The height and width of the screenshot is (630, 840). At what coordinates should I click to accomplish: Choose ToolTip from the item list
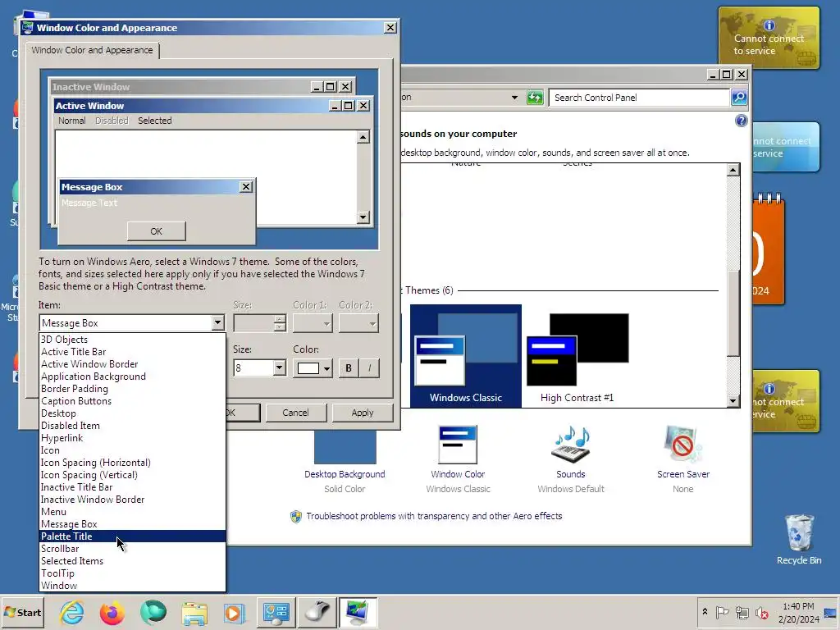(132, 573)
